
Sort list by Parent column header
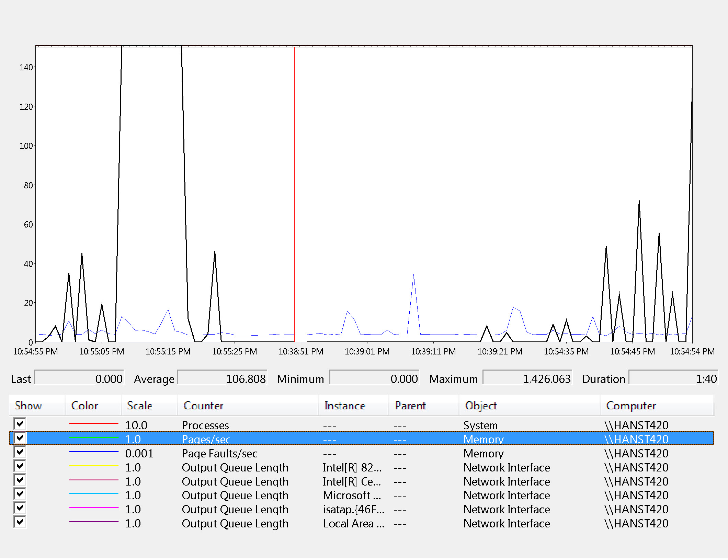(424, 406)
